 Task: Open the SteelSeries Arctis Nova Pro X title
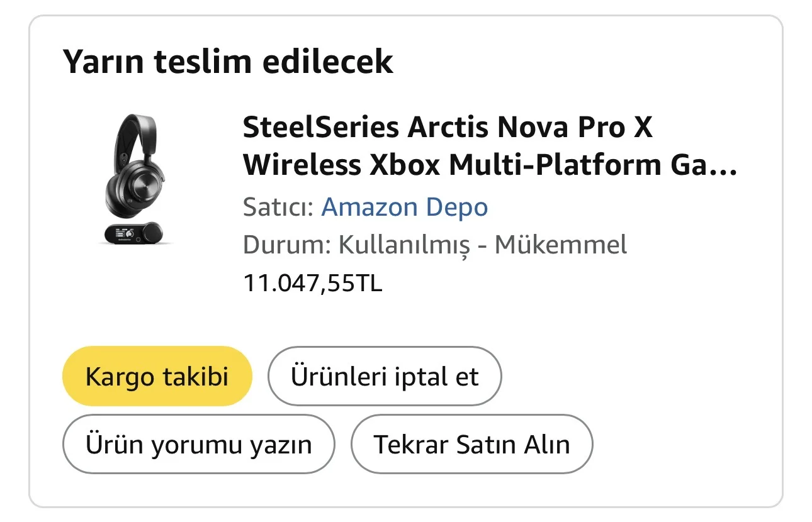(x=448, y=128)
